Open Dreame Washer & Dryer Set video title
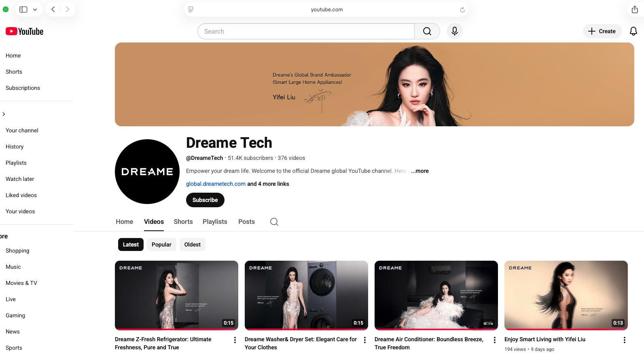Image resolution: width=644 pixels, height=355 pixels. pos(301,343)
